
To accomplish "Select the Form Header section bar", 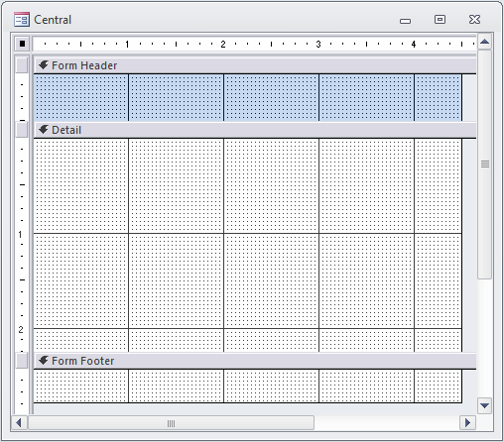I will pos(255,65).
